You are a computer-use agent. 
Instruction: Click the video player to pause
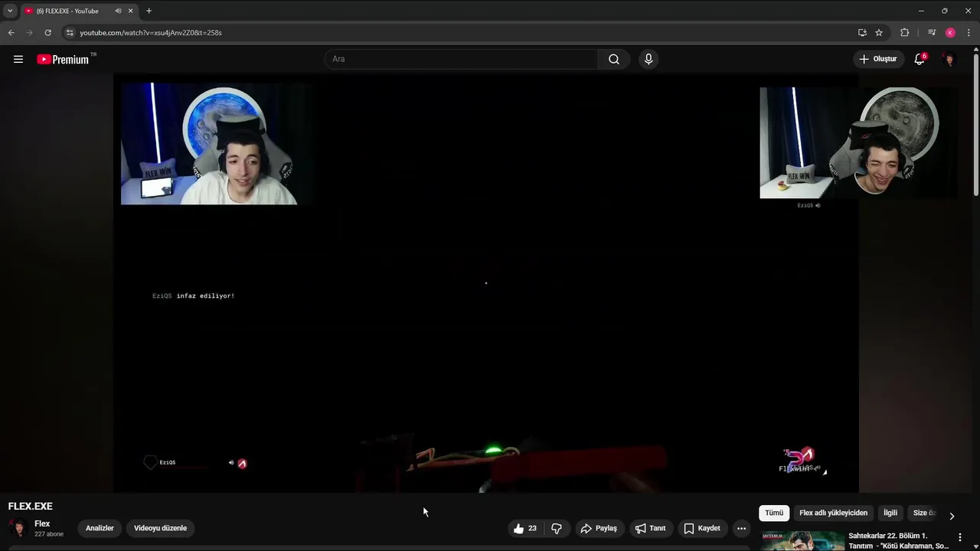(x=485, y=283)
